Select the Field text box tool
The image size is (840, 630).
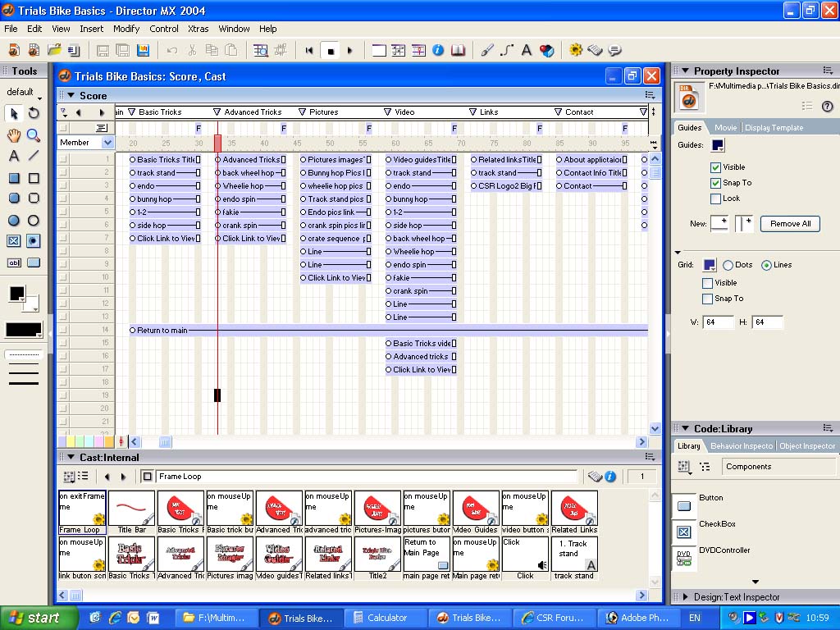pos(14,262)
